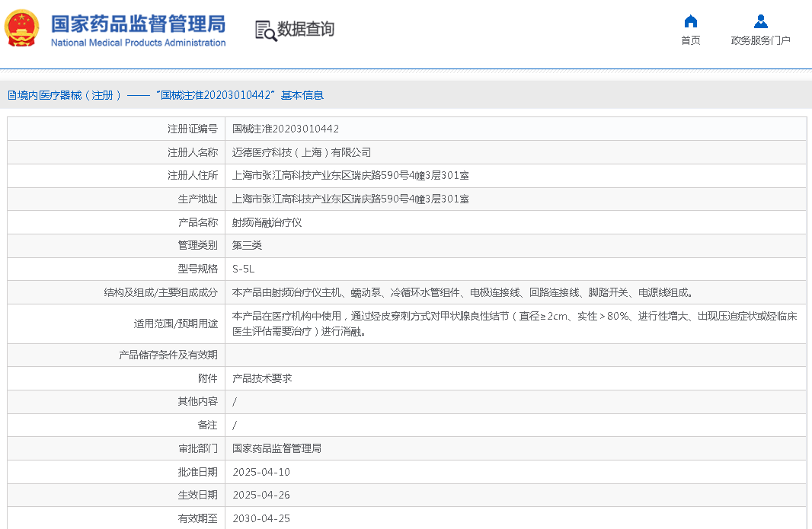812x529 pixels.
Task: Click the small icon before 境内医疗器械 breadcrumb
Action: pos(11,95)
